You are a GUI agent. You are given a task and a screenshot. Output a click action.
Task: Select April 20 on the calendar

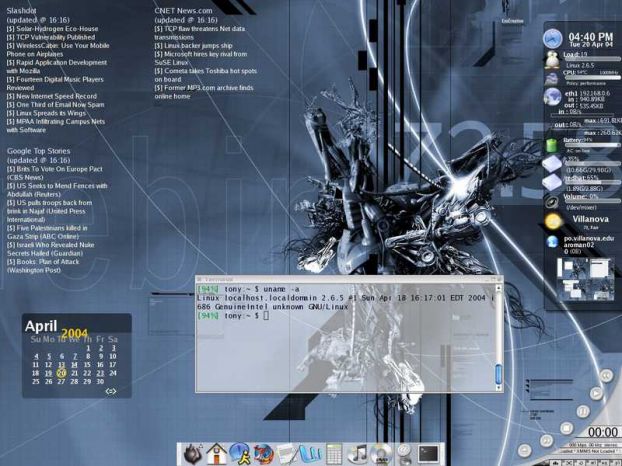tap(61, 373)
